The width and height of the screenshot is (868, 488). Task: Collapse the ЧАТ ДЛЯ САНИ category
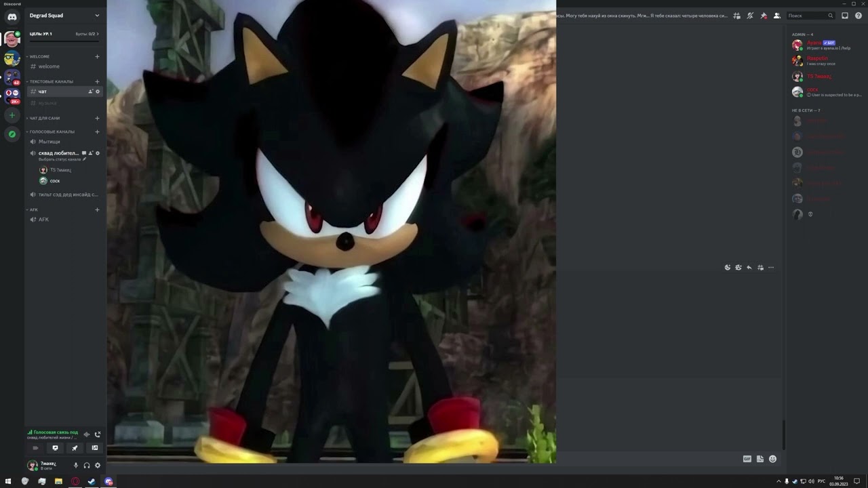coord(43,118)
